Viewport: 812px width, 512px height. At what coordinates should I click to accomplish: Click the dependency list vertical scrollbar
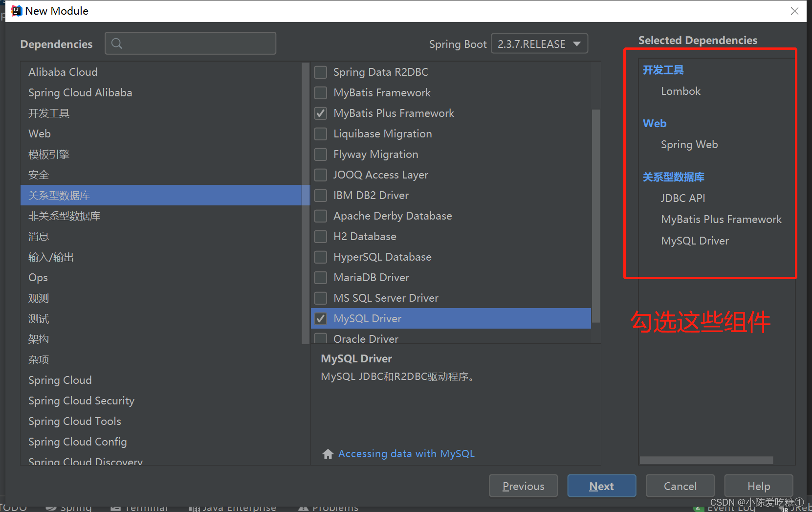pos(595,215)
